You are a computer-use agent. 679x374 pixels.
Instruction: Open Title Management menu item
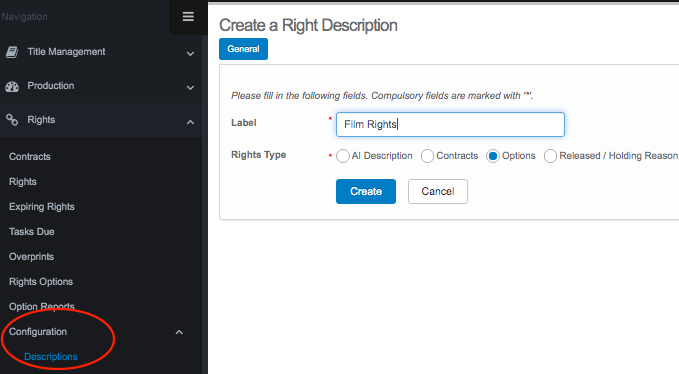point(66,52)
